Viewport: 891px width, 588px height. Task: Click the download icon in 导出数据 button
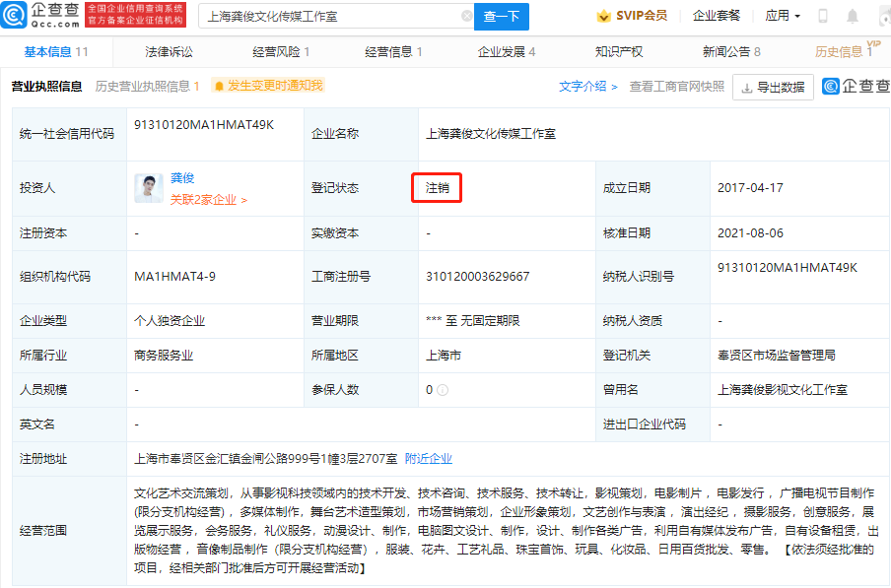(747, 88)
